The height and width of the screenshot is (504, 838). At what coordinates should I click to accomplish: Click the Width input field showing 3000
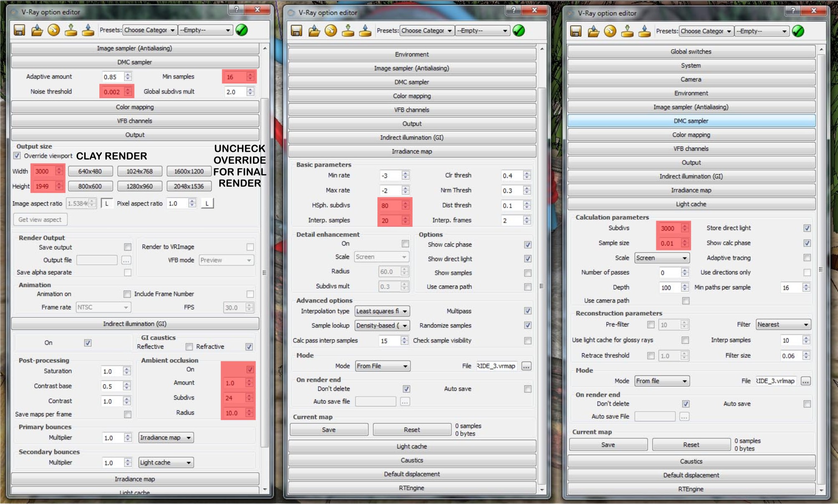pyautogui.click(x=44, y=171)
